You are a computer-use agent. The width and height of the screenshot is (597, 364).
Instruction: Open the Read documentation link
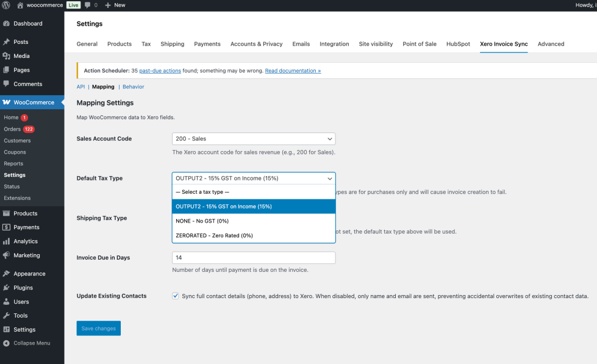[x=293, y=71]
